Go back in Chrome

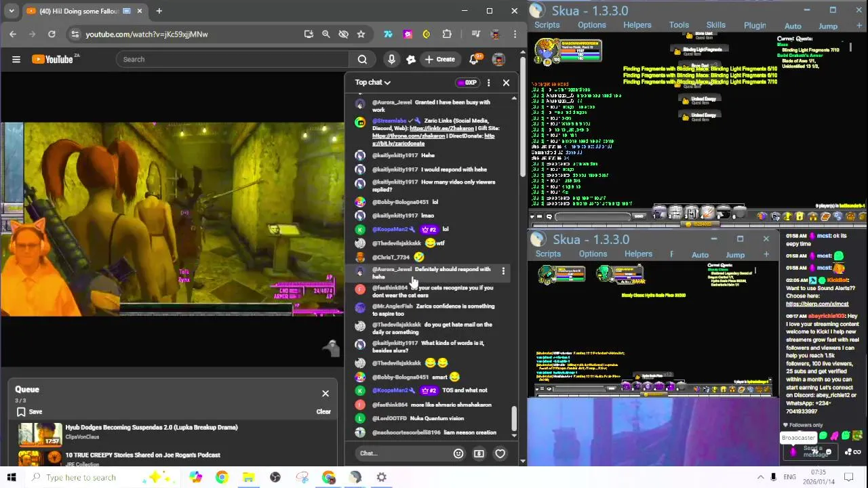tap(13, 34)
